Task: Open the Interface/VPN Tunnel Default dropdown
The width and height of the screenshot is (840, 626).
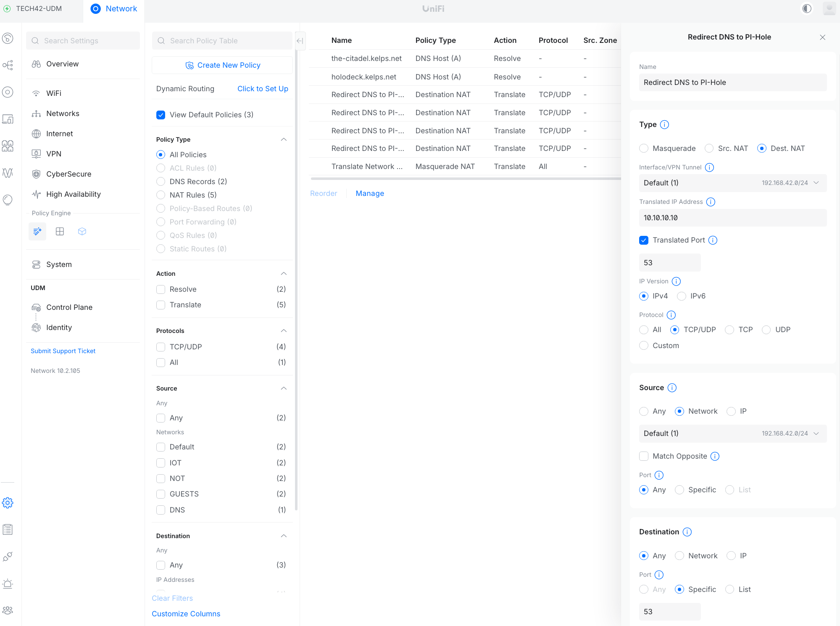Action: pos(732,183)
